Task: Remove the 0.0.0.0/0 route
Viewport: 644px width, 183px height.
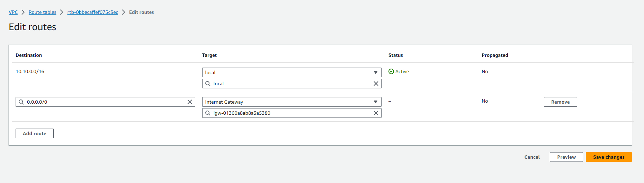Action: pyautogui.click(x=560, y=102)
